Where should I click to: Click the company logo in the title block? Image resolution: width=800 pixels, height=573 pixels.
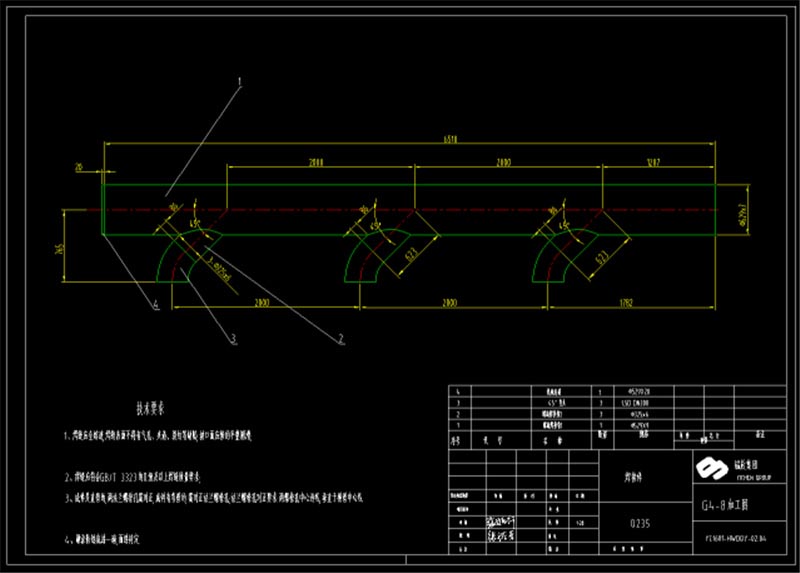(x=711, y=468)
